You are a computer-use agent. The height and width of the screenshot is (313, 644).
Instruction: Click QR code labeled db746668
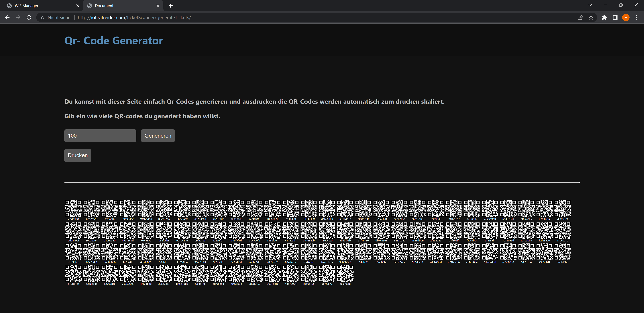[x=381, y=230]
